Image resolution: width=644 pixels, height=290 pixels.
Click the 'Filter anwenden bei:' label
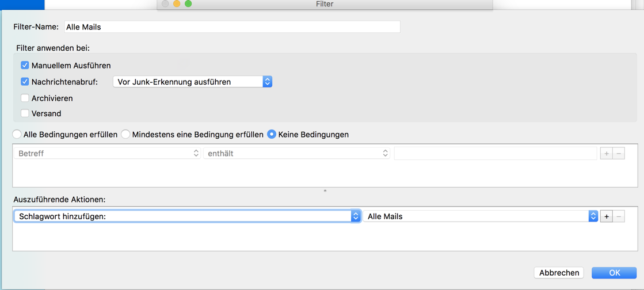(52, 48)
